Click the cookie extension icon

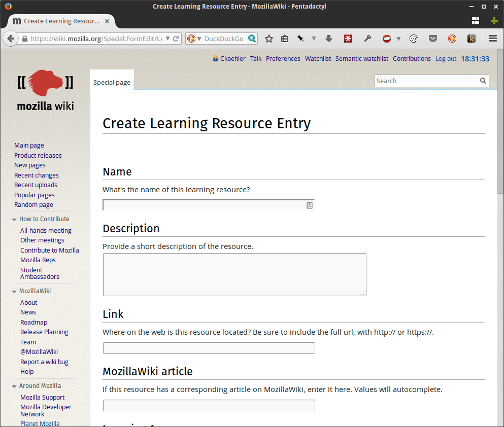click(x=414, y=39)
